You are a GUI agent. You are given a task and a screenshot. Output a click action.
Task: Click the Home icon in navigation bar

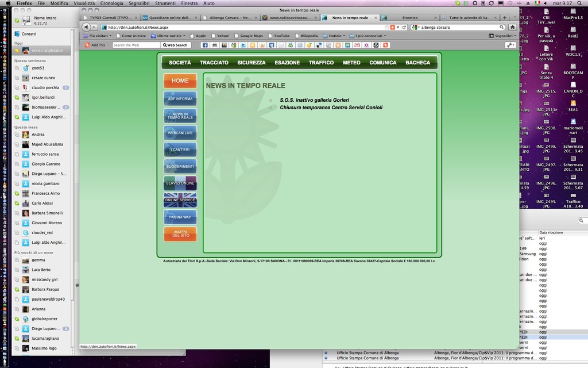512,27
